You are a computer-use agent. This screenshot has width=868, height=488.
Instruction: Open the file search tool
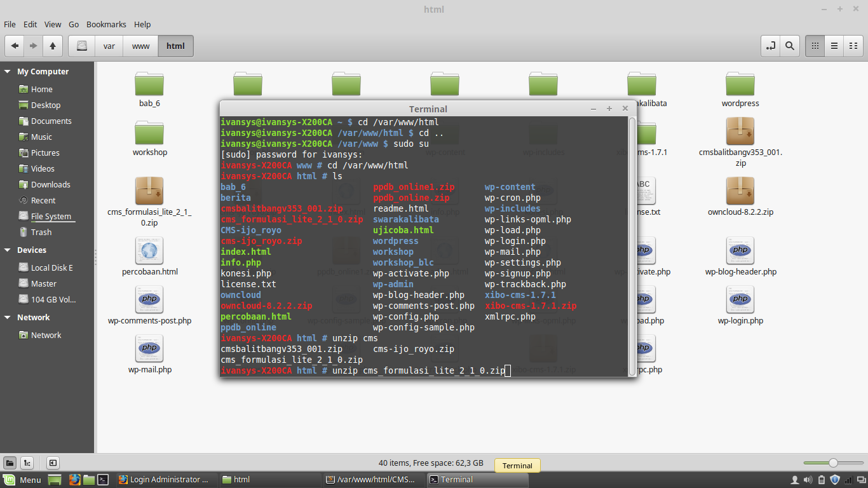click(789, 46)
